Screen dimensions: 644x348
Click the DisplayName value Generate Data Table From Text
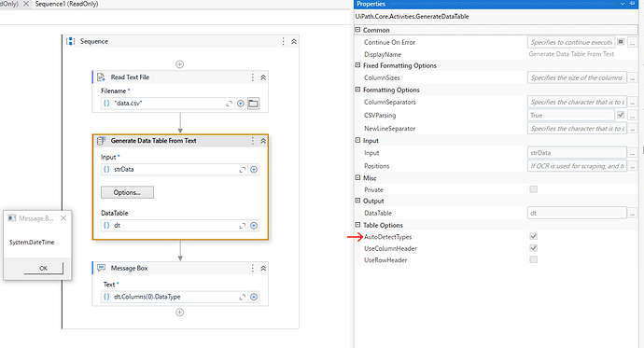pos(571,54)
